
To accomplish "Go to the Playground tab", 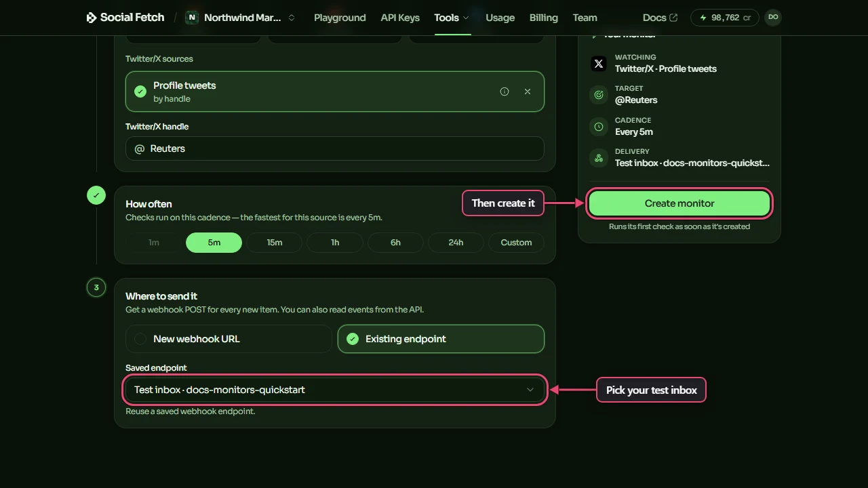I will 340,18.
